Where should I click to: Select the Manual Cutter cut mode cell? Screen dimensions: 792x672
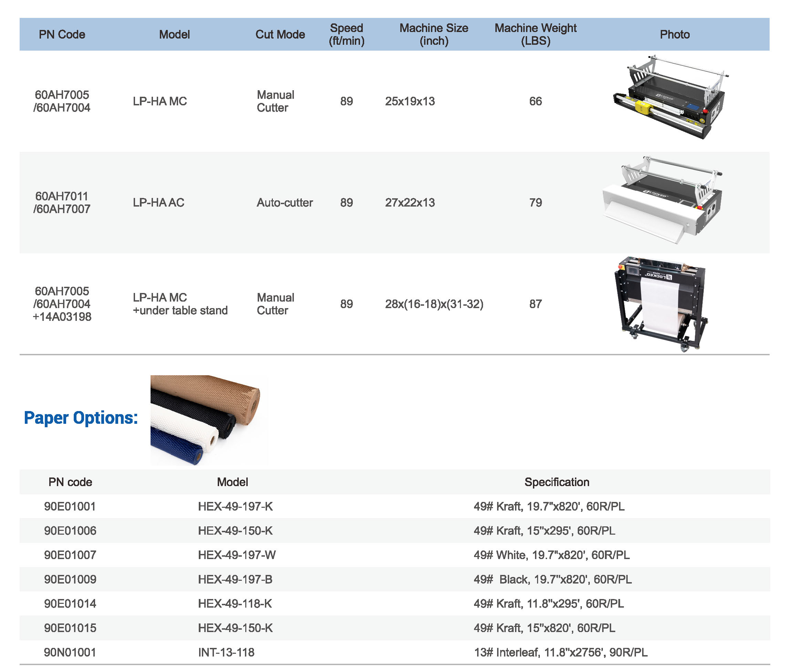pyautogui.click(x=275, y=101)
